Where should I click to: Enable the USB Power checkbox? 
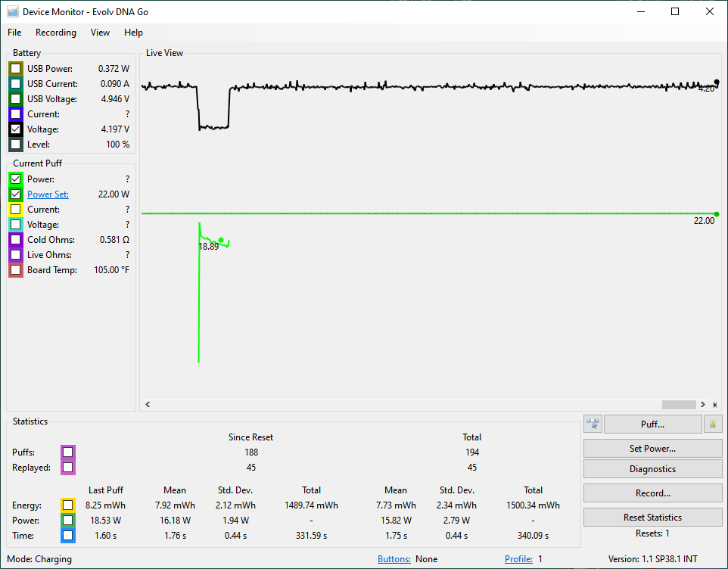click(16, 69)
